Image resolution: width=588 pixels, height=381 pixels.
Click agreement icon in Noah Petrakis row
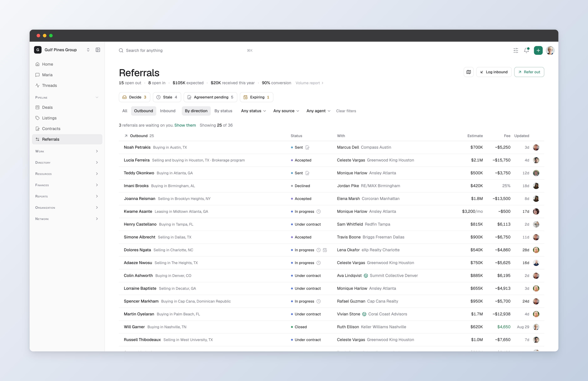tap(307, 147)
